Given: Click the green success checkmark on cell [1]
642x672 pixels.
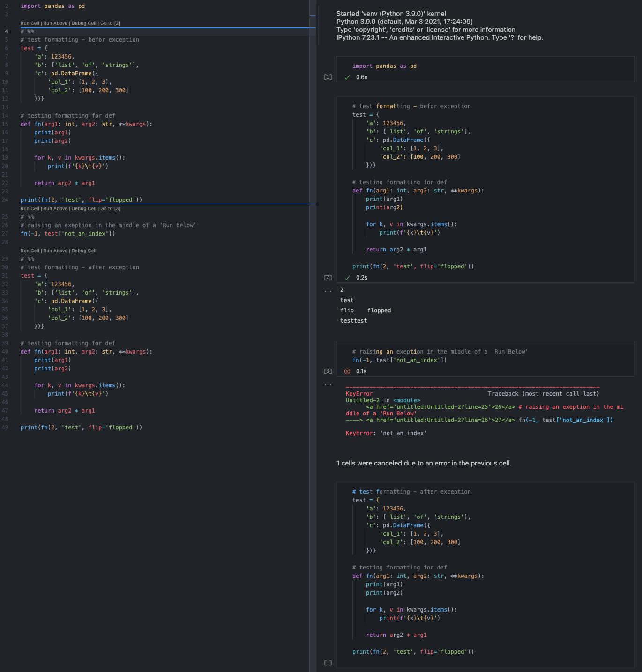Looking at the screenshot, I should coord(347,77).
